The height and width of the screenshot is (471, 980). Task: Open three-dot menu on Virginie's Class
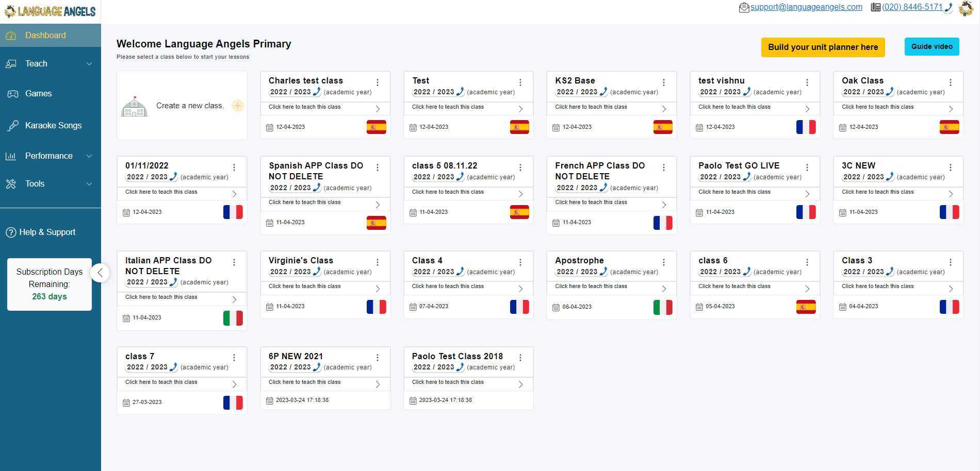tap(378, 262)
